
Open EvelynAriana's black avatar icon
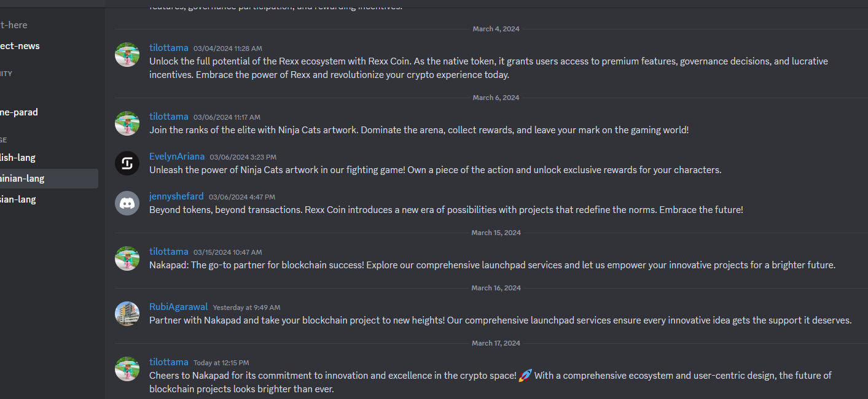pyautogui.click(x=127, y=163)
